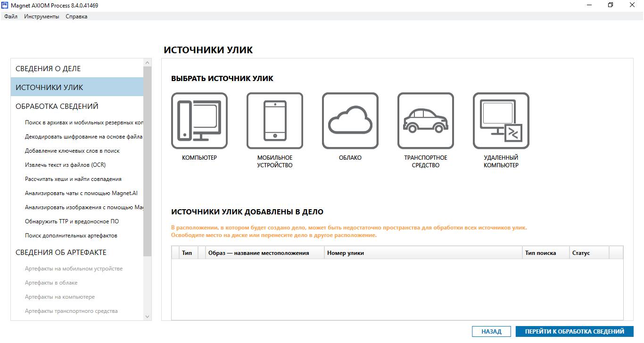Restore down the AXIOM Process window
Viewport: 644px width, 343px height.
[611, 5]
